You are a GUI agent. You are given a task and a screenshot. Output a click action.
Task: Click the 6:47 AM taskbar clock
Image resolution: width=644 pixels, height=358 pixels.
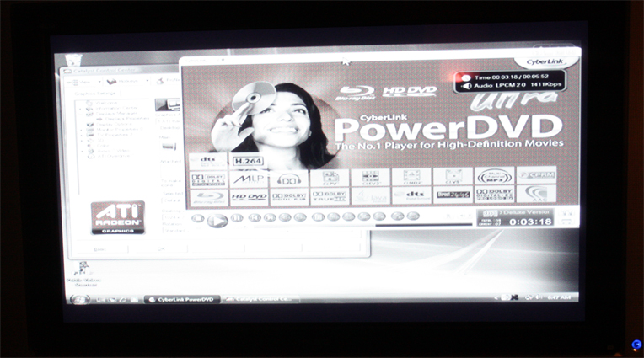pos(559,297)
